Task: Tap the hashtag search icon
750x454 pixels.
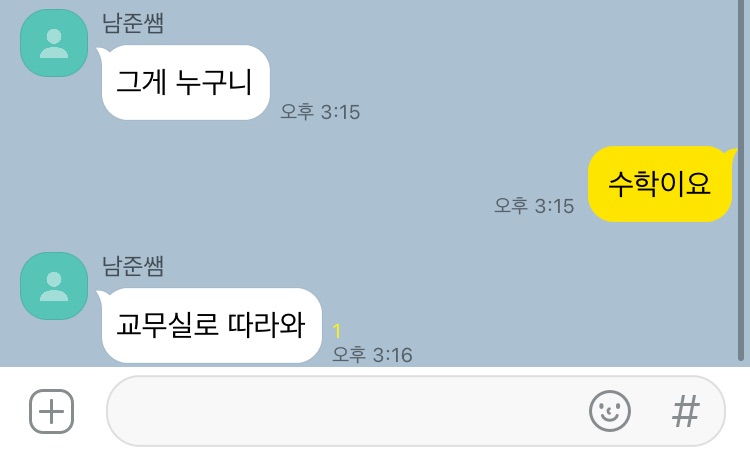Action: tap(686, 411)
